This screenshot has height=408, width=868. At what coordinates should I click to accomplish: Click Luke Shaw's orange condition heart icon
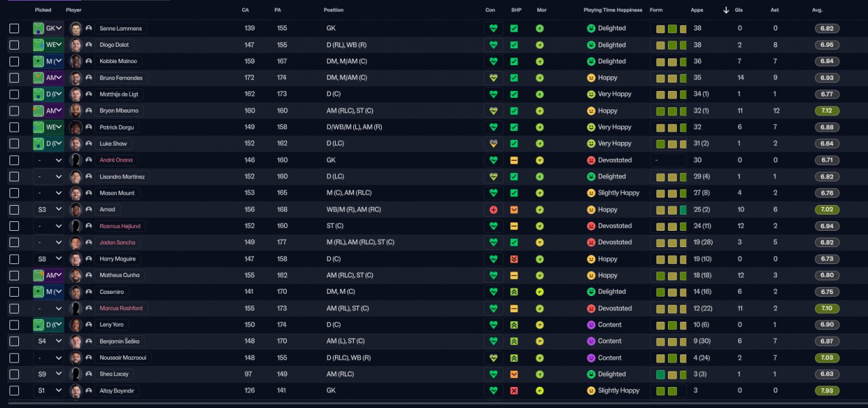tap(493, 144)
